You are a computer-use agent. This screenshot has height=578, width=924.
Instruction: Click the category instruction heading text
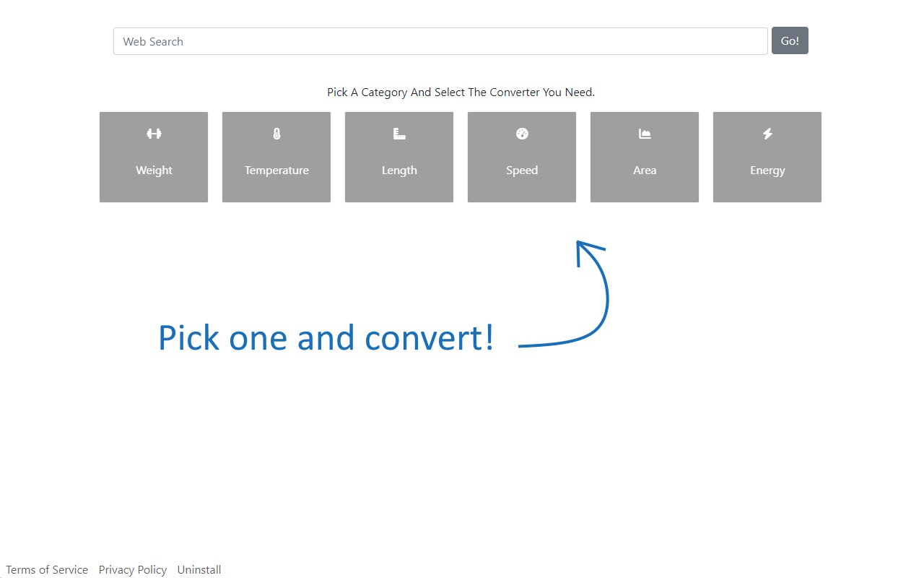[x=461, y=92]
